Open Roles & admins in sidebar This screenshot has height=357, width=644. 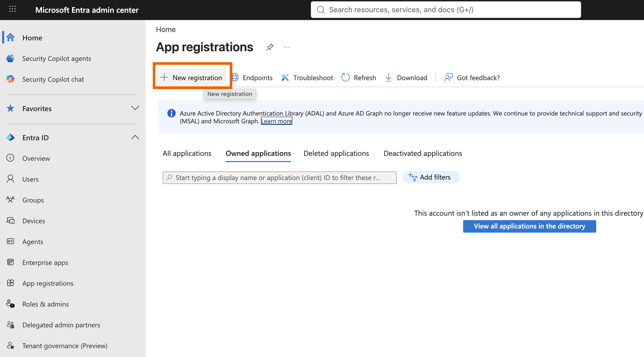click(x=45, y=304)
